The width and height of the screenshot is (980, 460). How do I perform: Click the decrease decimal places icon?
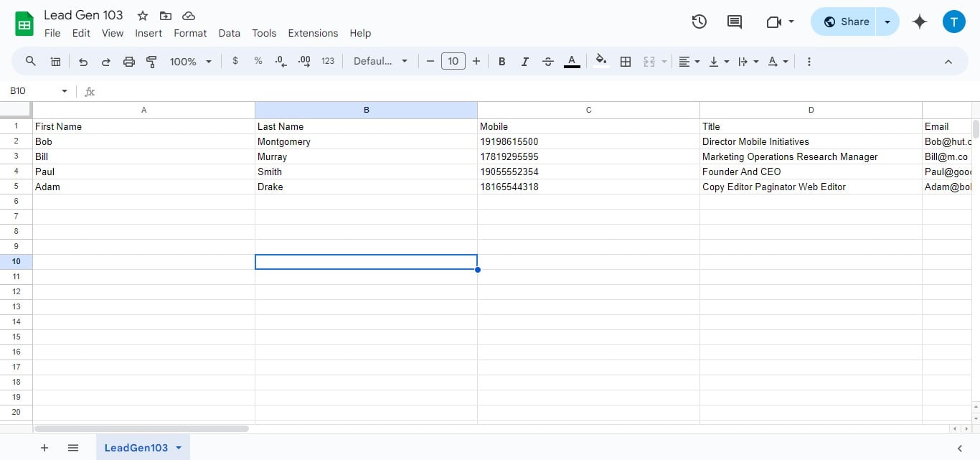point(280,61)
